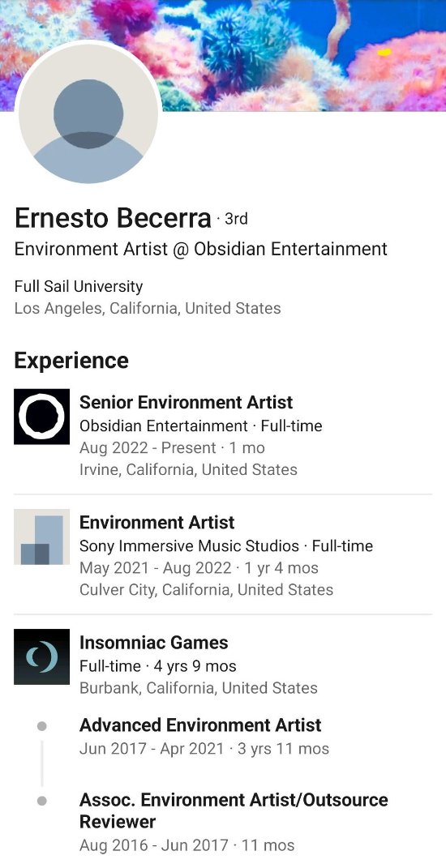Viewport: 446px width, 868px height.
Task: Tap the timeline dot beside Advanced Environment Artist
Action: [41, 725]
